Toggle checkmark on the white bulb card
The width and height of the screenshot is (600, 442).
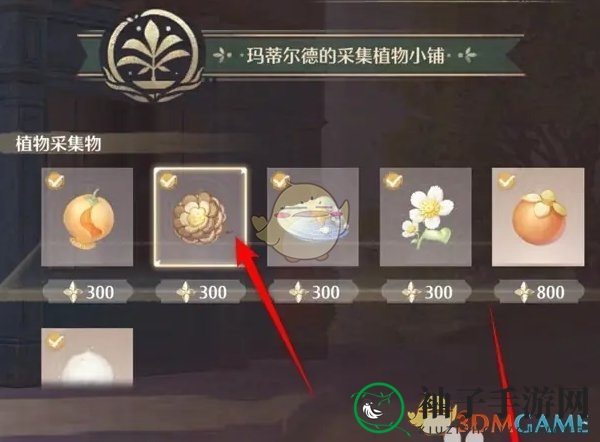pos(55,341)
